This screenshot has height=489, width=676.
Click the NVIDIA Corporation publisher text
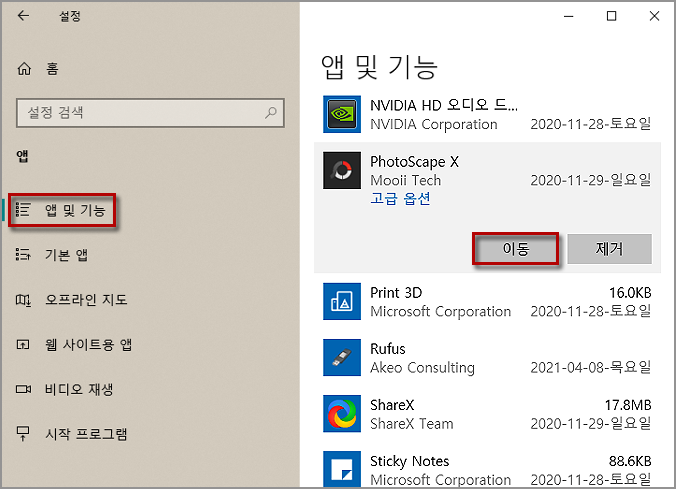click(x=433, y=124)
